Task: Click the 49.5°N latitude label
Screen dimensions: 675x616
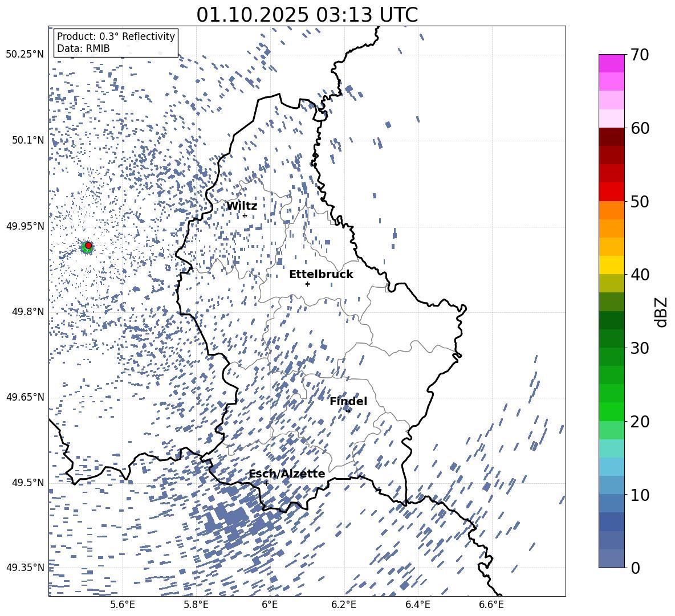Action: (27, 483)
